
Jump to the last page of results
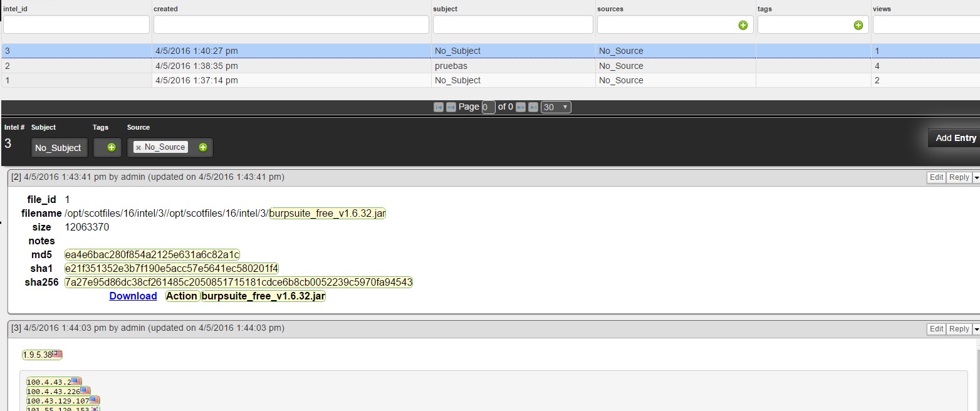pos(533,107)
